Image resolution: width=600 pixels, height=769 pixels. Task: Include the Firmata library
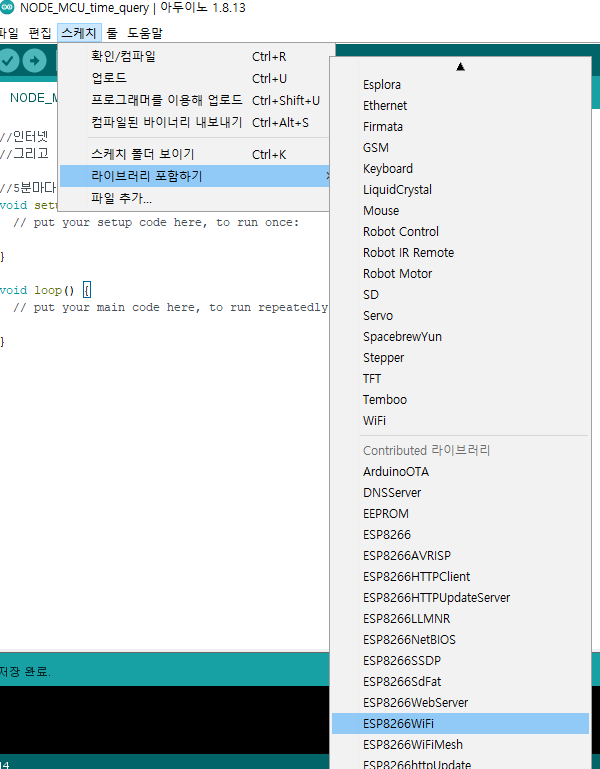tap(460, 127)
